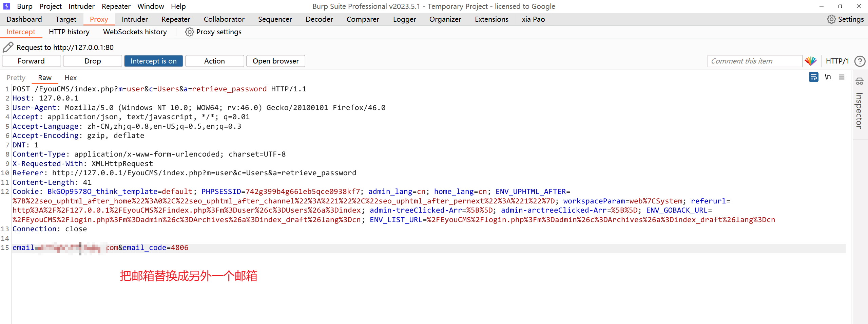The image size is (868, 324).
Task: Click the 'Host: 127.0.0.1' header line
Action: click(x=45, y=98)
